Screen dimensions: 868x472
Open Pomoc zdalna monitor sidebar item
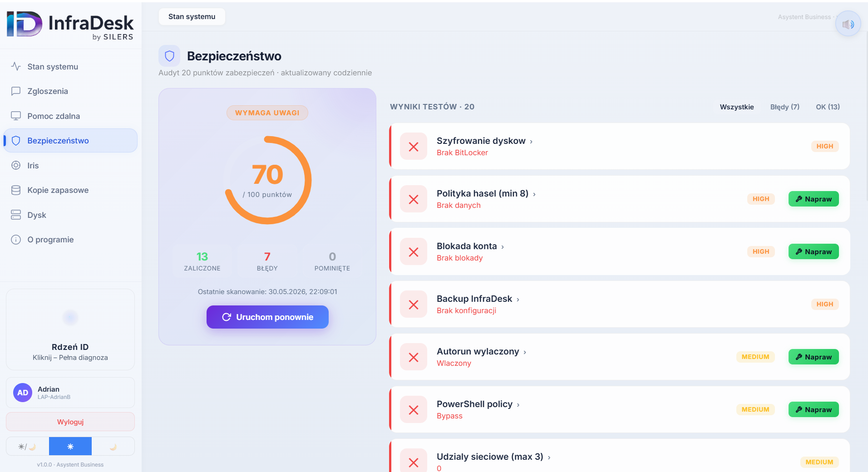70,116
